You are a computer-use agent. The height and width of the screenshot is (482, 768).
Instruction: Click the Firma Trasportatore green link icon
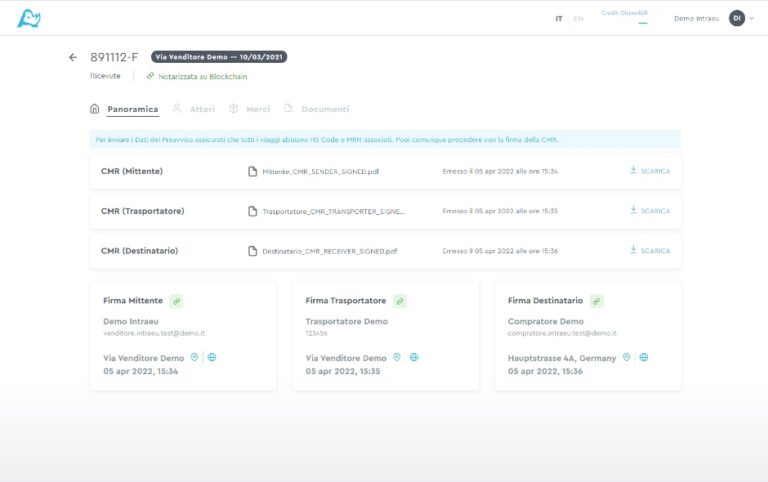point(399,300)
